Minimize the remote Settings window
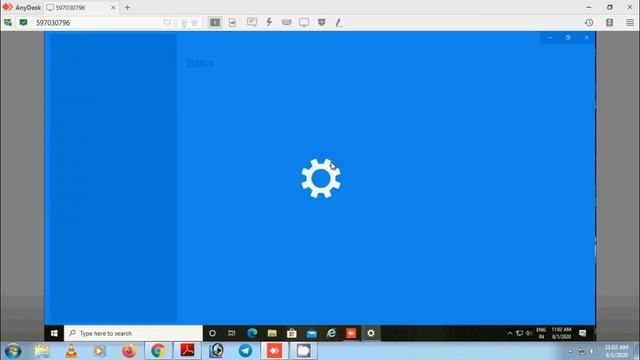The height and width of the screenshot is (360, 640). point(549,38)
